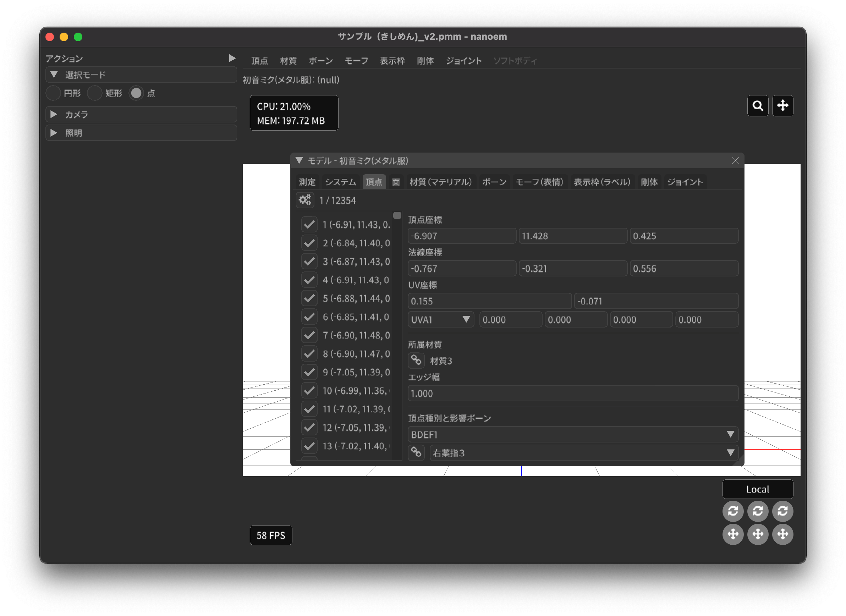Click the first rotate circle icon under Local
The width and height of the screenshot is (846, 616).
pyautogui.click(x=732, y=511)
